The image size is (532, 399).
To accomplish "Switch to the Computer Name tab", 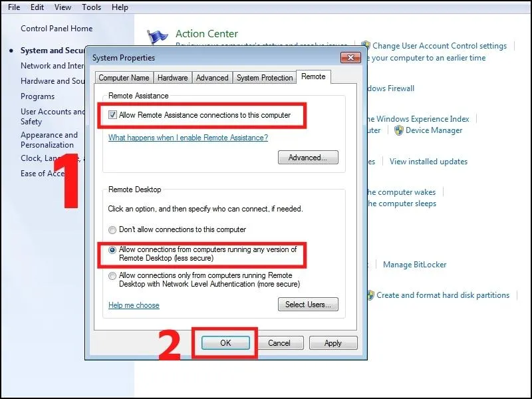I will 124,78.
